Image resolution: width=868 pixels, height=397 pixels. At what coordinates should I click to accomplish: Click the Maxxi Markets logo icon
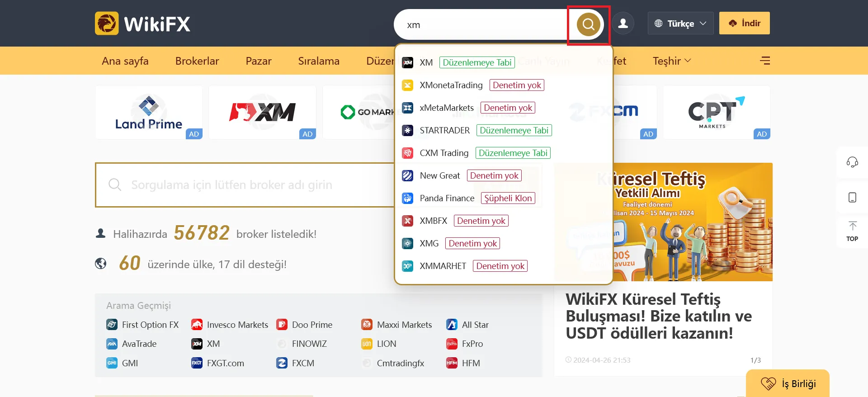point(367,325)
